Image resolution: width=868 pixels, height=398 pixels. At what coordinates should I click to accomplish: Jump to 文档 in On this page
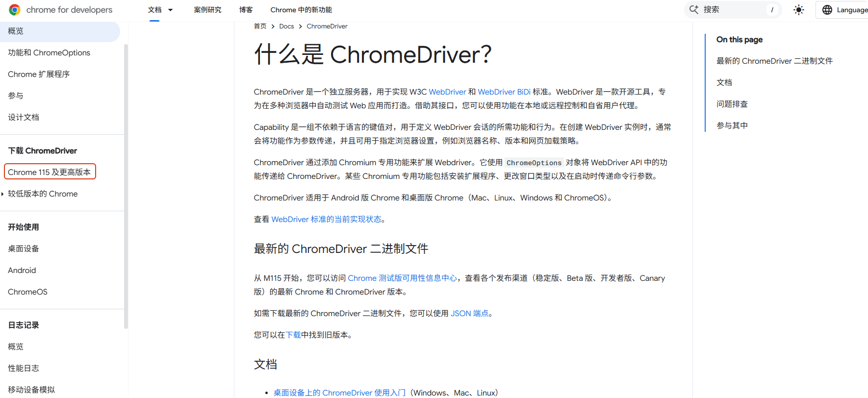[x=724, y=82]
